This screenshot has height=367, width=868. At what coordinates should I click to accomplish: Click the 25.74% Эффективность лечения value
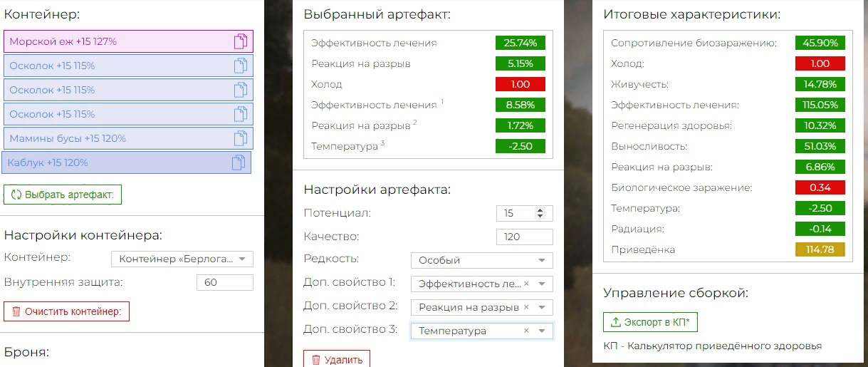pos(521,43)
